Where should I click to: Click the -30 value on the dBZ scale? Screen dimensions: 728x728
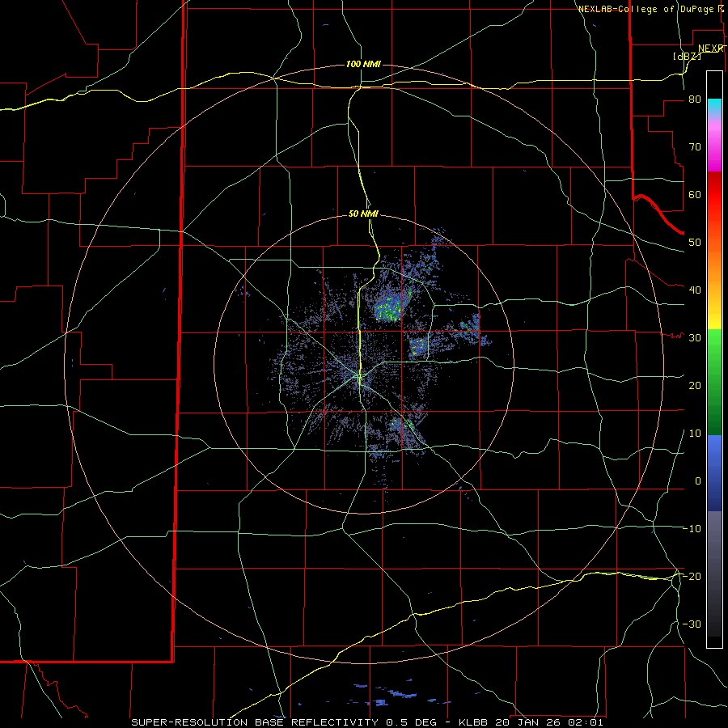click(692, 624)
